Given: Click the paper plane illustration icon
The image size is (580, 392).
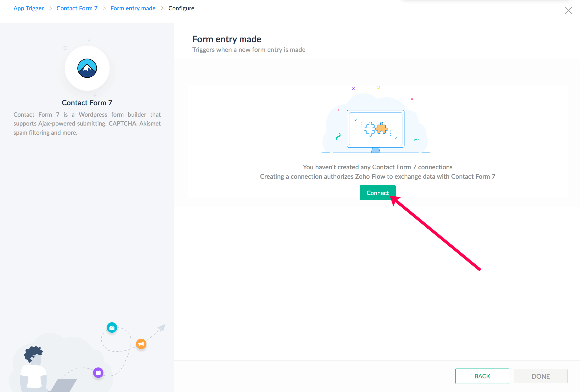Looking at the screenshot, I should (162, 327).
